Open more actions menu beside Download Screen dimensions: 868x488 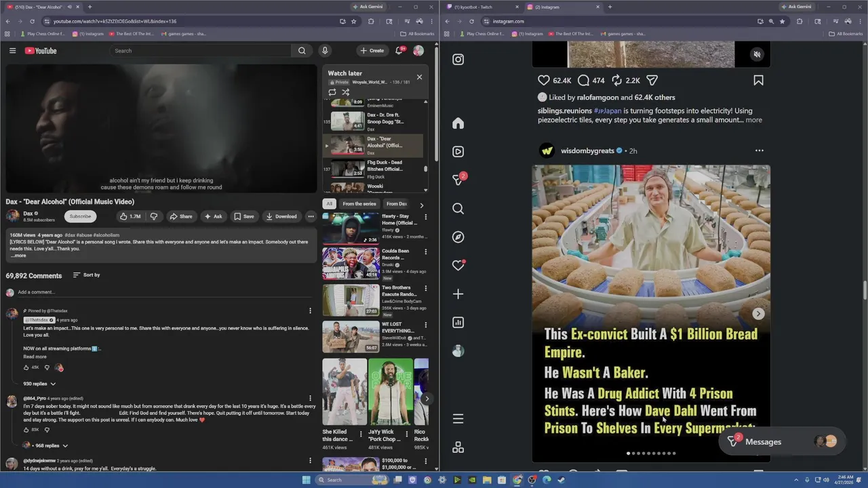point(311,216)
